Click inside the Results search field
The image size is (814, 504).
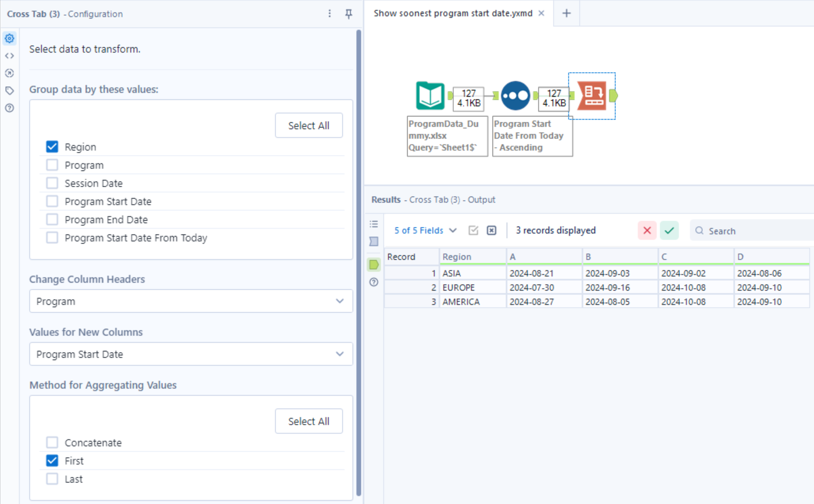750,231
